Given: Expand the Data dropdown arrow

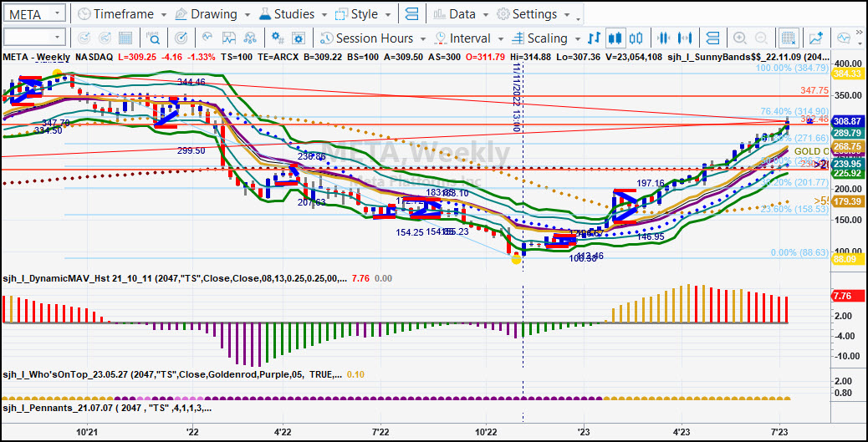Looking at the screenshot, I should tap(486, 15).
